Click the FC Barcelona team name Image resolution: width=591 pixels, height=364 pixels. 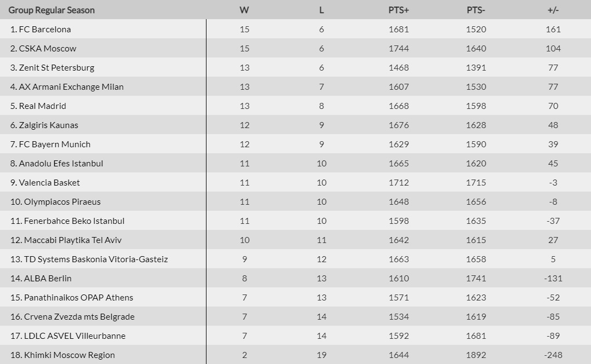[45, 30]
